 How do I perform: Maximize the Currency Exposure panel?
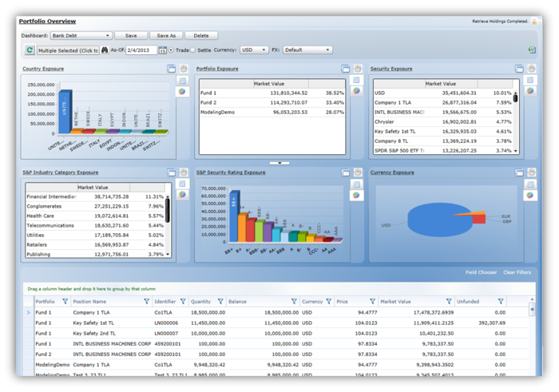[519, 172]
